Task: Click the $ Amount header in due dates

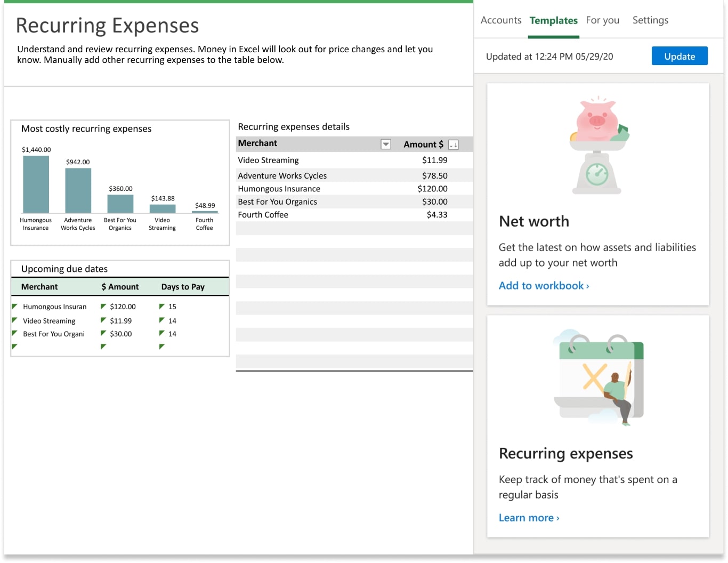Action: (x=120, y=287)
